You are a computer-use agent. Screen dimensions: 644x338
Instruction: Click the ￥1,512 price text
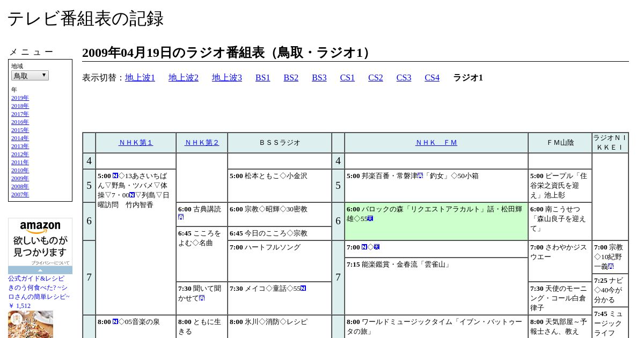point(19,306)
